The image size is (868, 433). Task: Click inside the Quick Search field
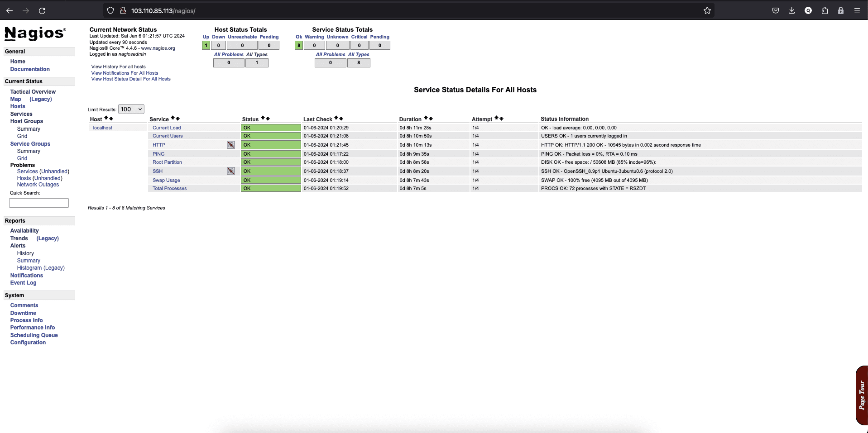(x=38, y=203)
